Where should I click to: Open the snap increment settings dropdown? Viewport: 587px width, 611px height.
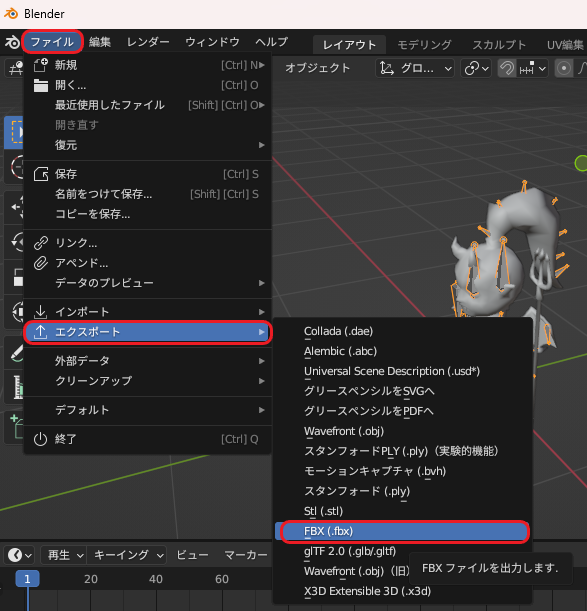pos(532,69)
